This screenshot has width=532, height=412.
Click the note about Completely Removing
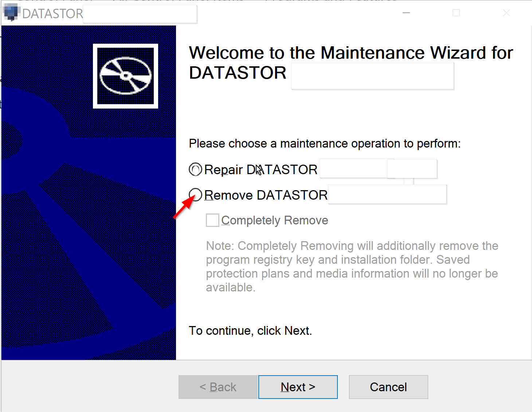click(x=352, y=267)
